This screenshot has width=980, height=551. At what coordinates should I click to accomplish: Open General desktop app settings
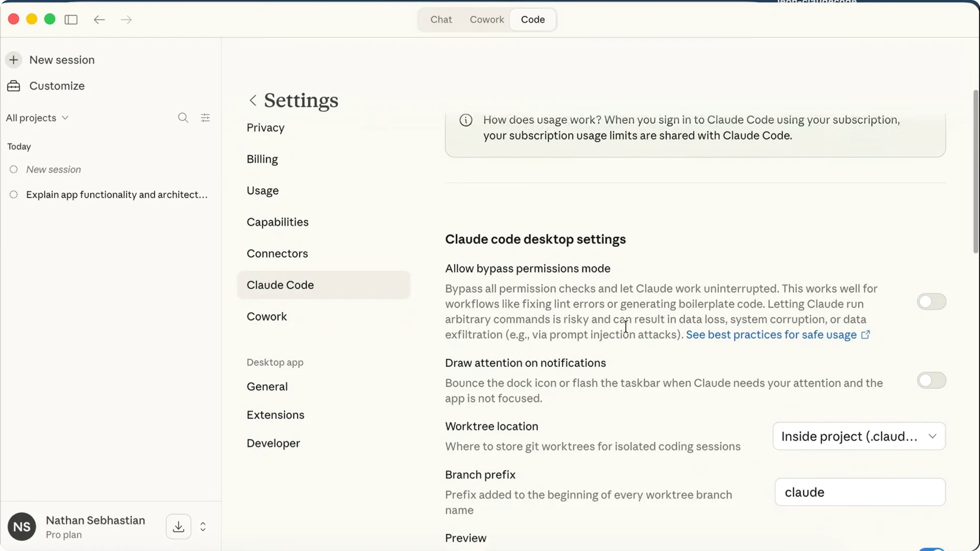pos(267,387)
